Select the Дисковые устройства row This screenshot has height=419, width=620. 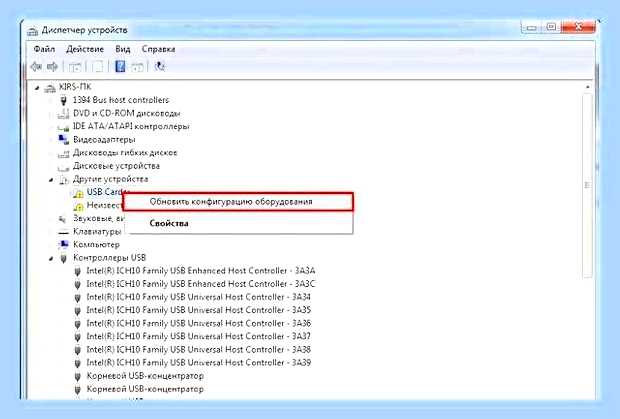point(116,166)
